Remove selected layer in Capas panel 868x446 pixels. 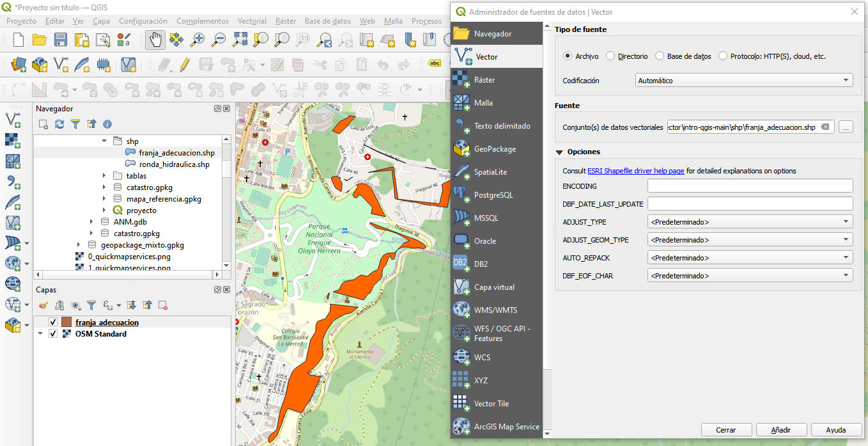pos(163,305)
